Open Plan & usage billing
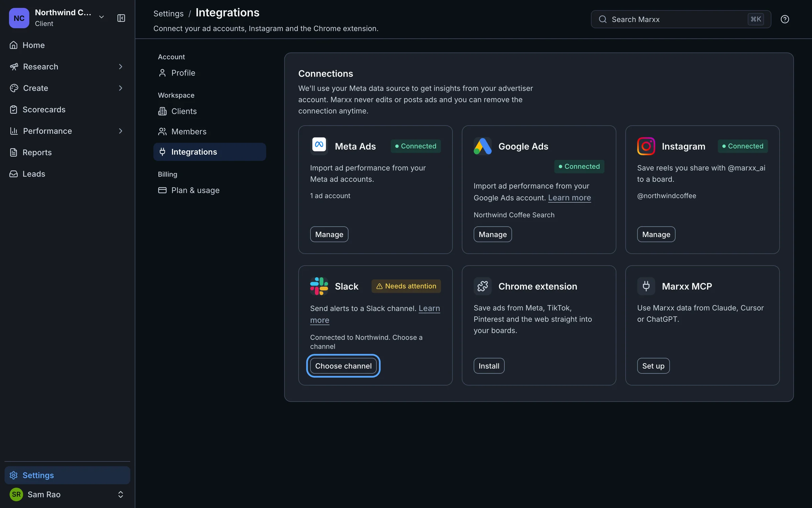Viewport: 812px width, 508px height. tap(209, 190)
